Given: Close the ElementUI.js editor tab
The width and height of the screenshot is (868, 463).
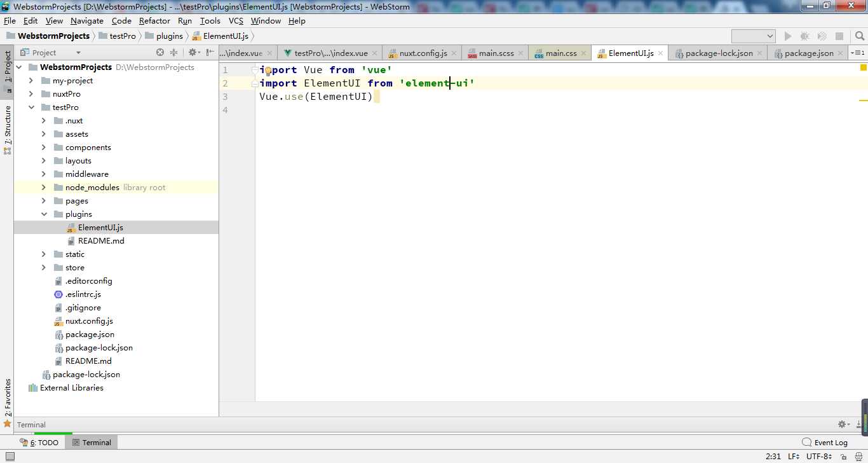Looking at the screenshot, I should pyautogui.click(x=661, y=53).
